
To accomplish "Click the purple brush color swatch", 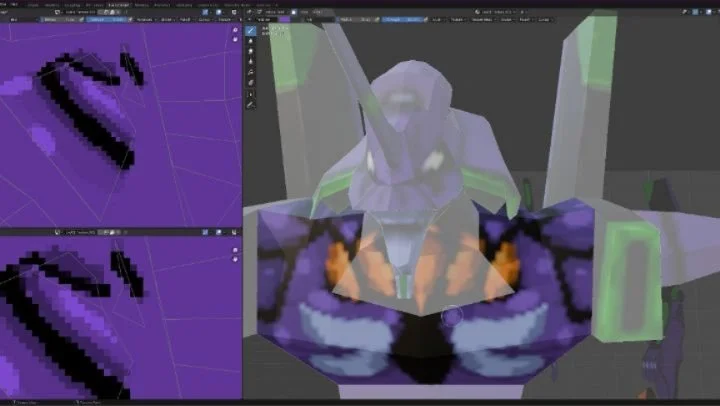I will click(x=285, y=19).
